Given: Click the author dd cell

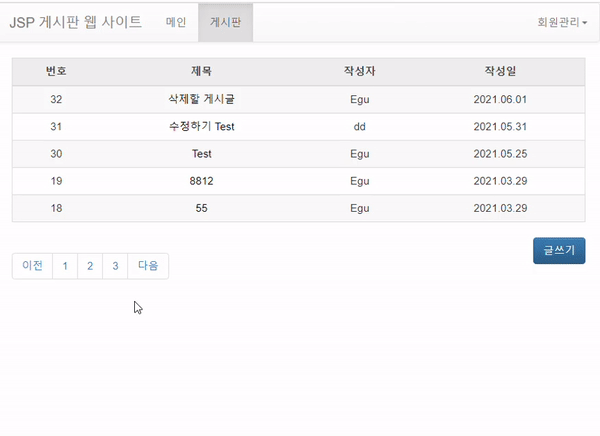Looking at the screenshot, I should (x=360, y=127).
